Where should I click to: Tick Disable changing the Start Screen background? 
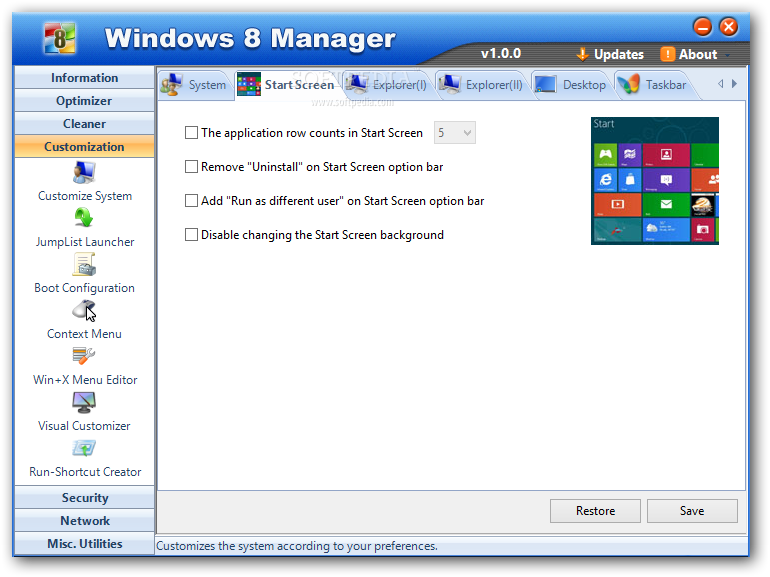[x=191, y=234]
